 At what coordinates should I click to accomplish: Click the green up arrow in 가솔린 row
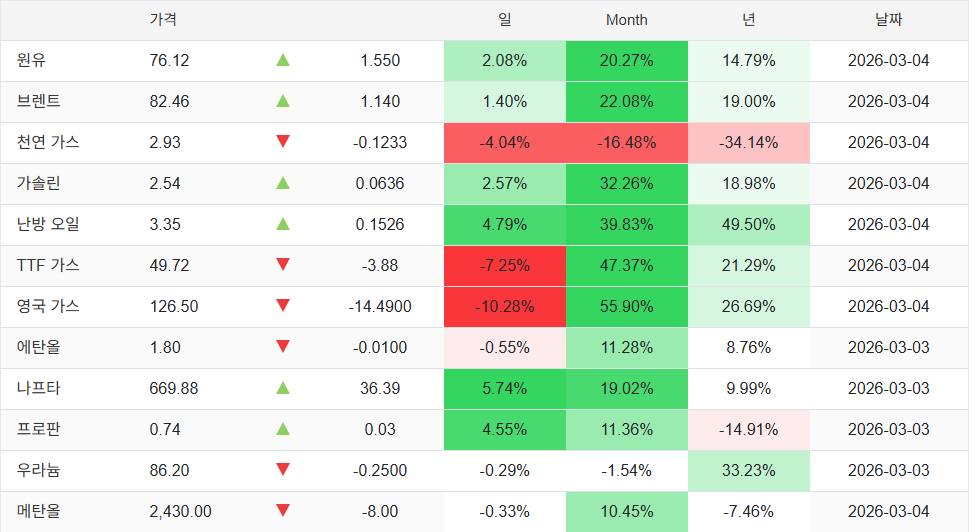[x=283, y=183]
